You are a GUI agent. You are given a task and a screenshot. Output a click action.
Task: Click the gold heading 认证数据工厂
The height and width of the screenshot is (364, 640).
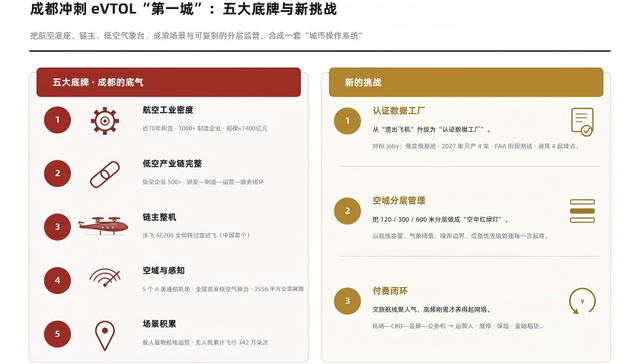coord(399,111)
